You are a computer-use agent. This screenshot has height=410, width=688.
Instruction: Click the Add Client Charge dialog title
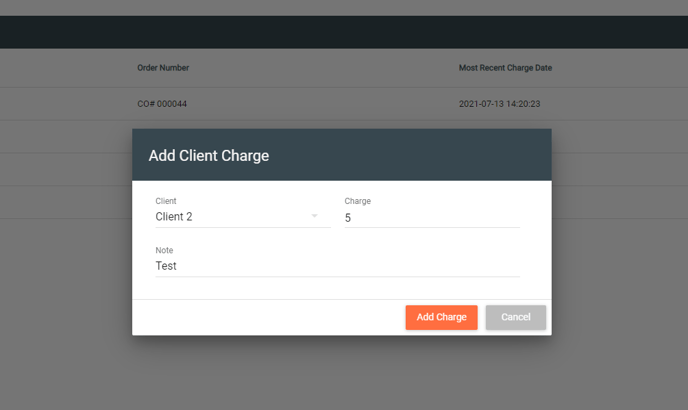(209, 155)
